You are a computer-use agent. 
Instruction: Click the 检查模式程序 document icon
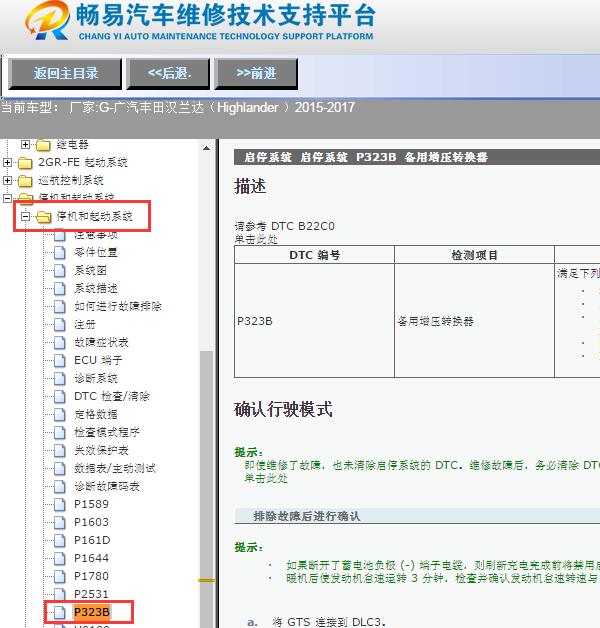click(60, 433)
